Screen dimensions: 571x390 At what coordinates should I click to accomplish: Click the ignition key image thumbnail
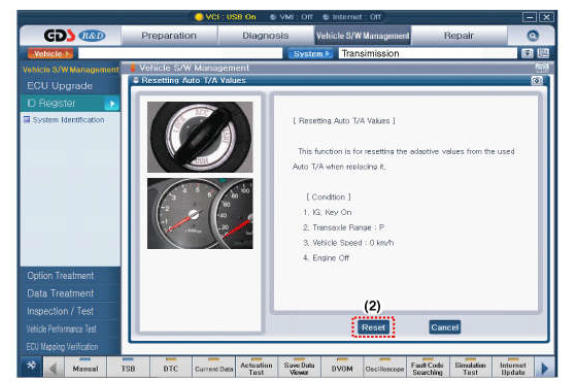pos(200,137)
